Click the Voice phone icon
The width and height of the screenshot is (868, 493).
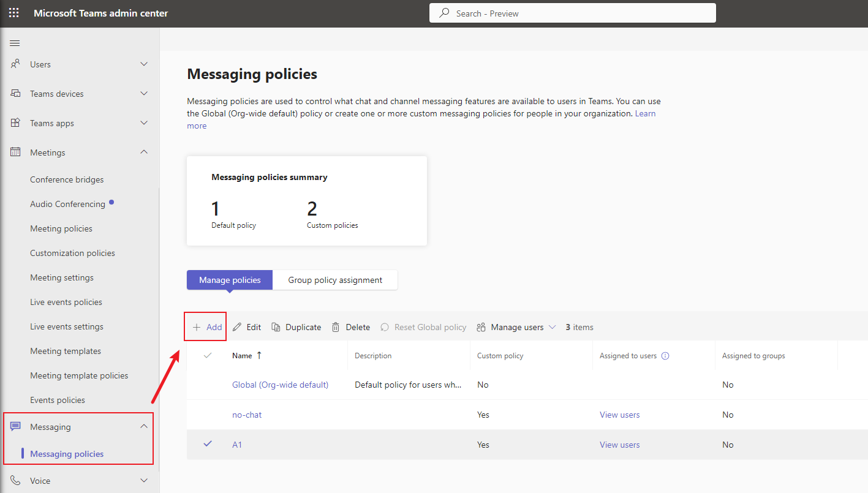tap(15, 480)
